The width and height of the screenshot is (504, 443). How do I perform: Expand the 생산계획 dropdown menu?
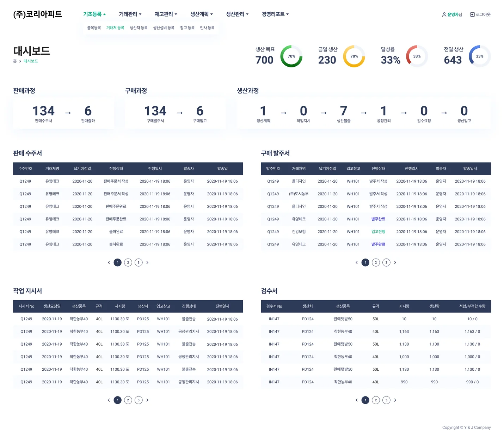(202, 14)
